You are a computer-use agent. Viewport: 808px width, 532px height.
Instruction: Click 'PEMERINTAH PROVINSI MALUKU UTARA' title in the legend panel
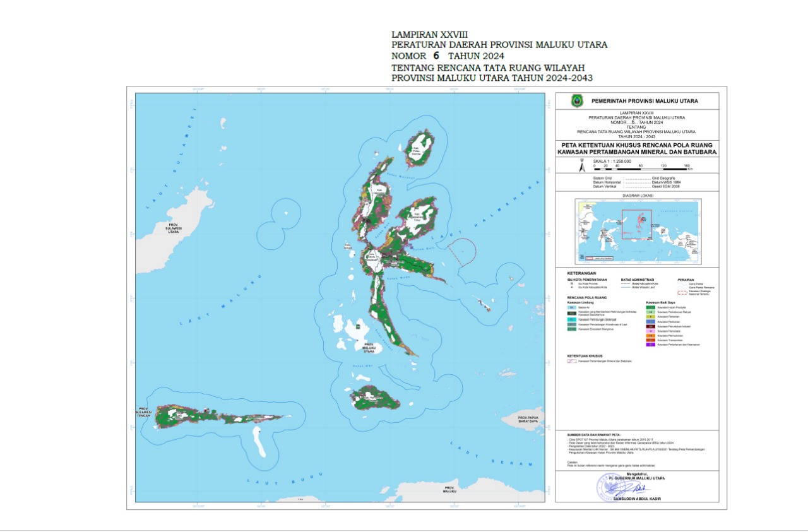coord(645,101)
